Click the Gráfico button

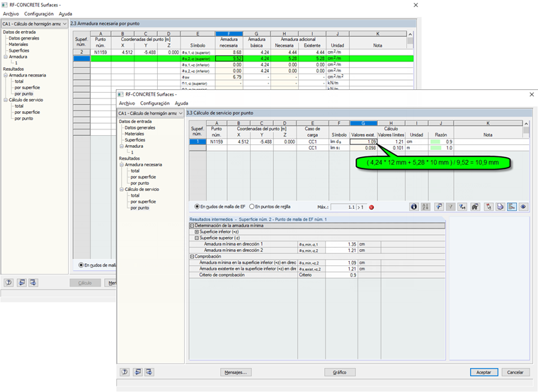[x=340, y=372]
